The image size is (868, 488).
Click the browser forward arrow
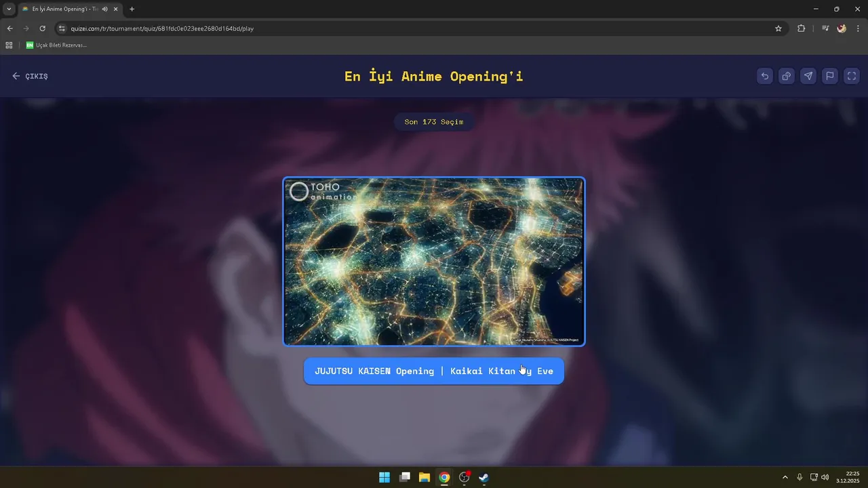pyautogui.click(x=26, y=28)
